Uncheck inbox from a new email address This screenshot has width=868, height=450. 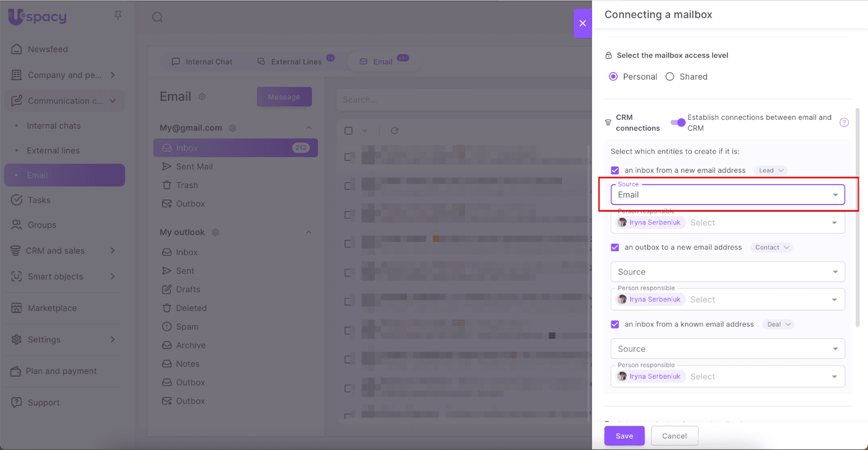click(615, 170)
